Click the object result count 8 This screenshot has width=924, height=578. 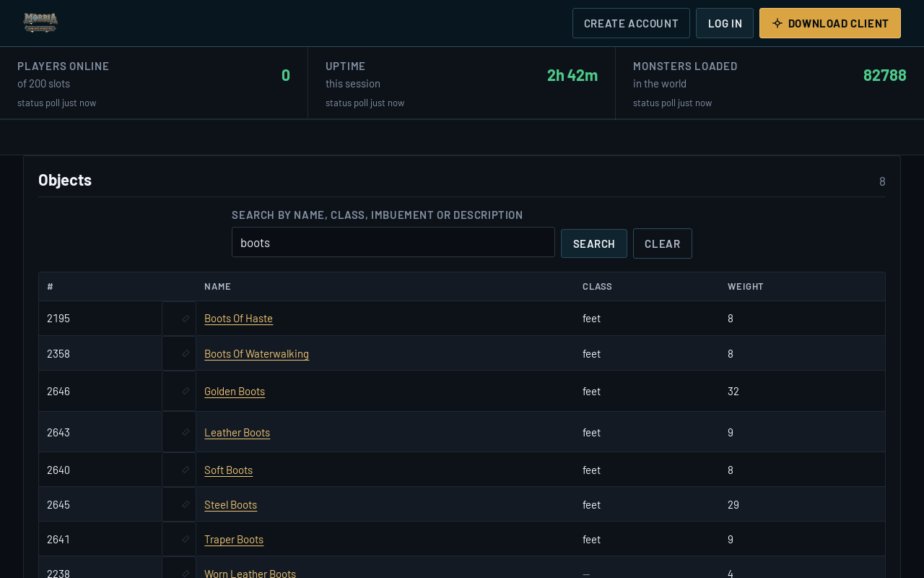pyautogui.click(x=882, y=181)
